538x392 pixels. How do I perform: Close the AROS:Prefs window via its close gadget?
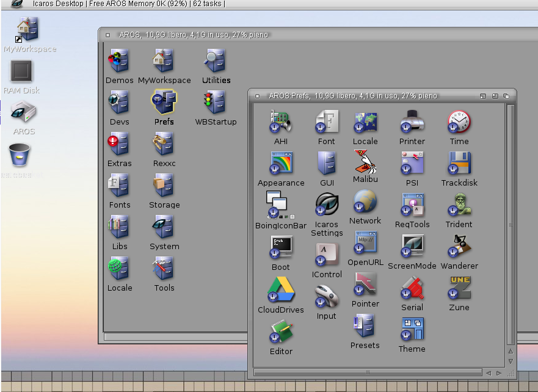point(257,96)
